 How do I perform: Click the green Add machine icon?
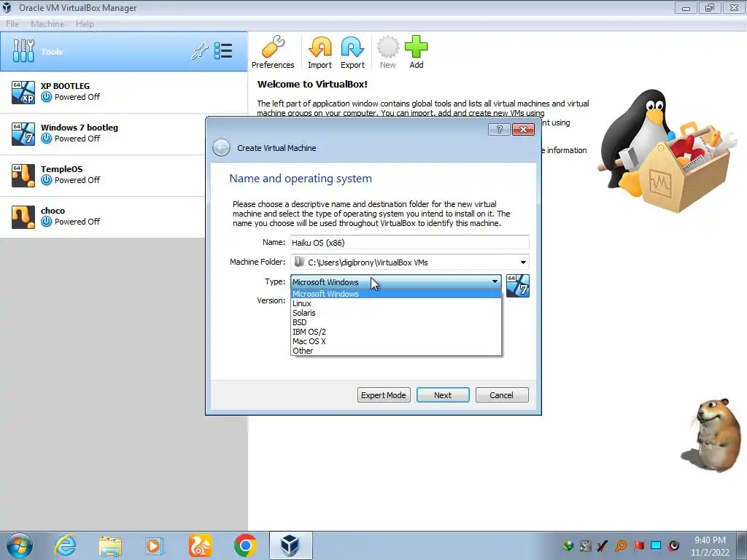point(417,52)
